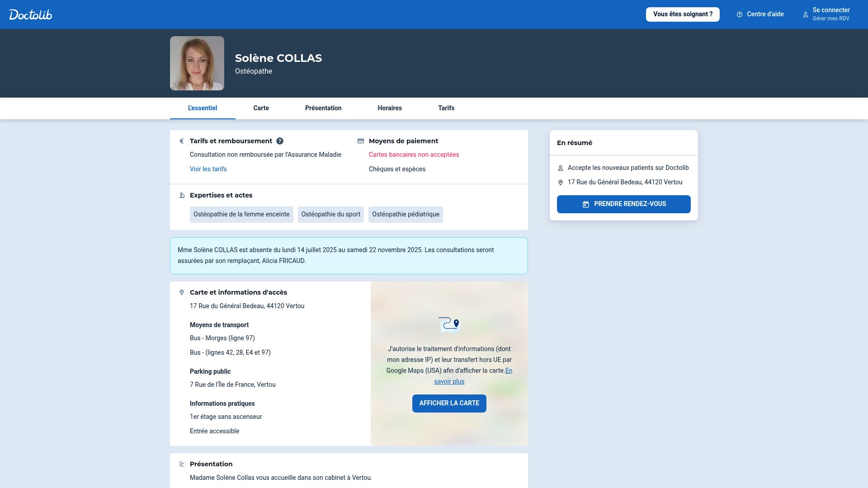Screen dimensions: 868x488
Task: Click the address pin icon in En résumé
Action: click(x=561, y=183)
